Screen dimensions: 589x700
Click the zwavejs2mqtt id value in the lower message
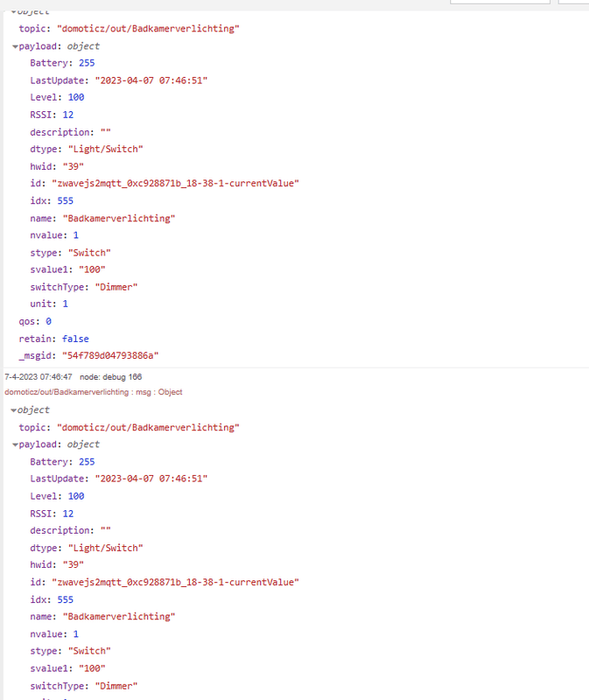[x=176, y=583]
